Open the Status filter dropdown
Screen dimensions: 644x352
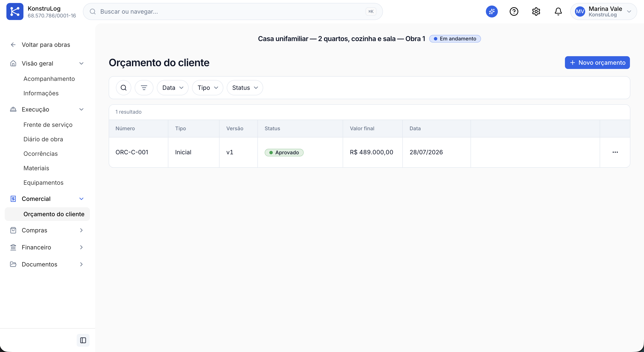(245, 88)
